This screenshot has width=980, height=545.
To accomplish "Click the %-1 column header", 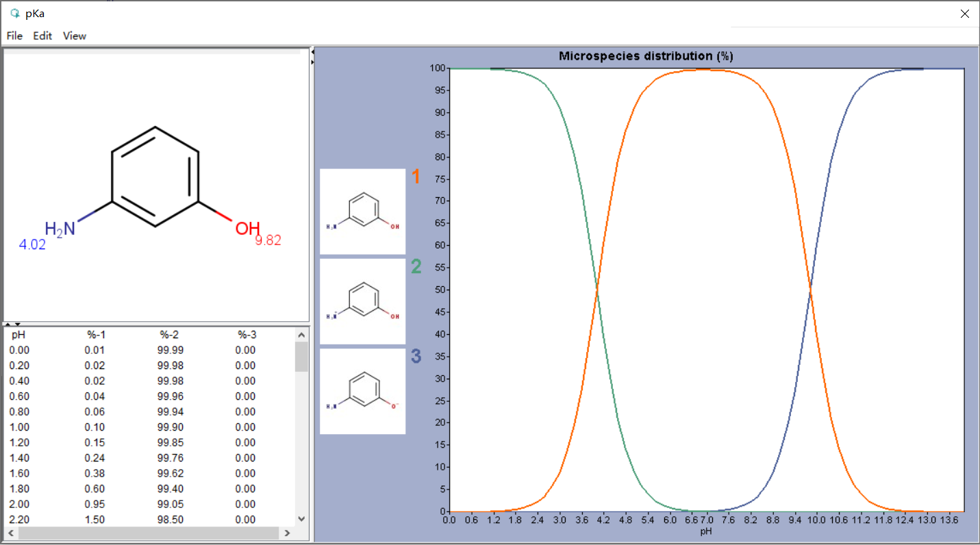I will tap(96, 335).
